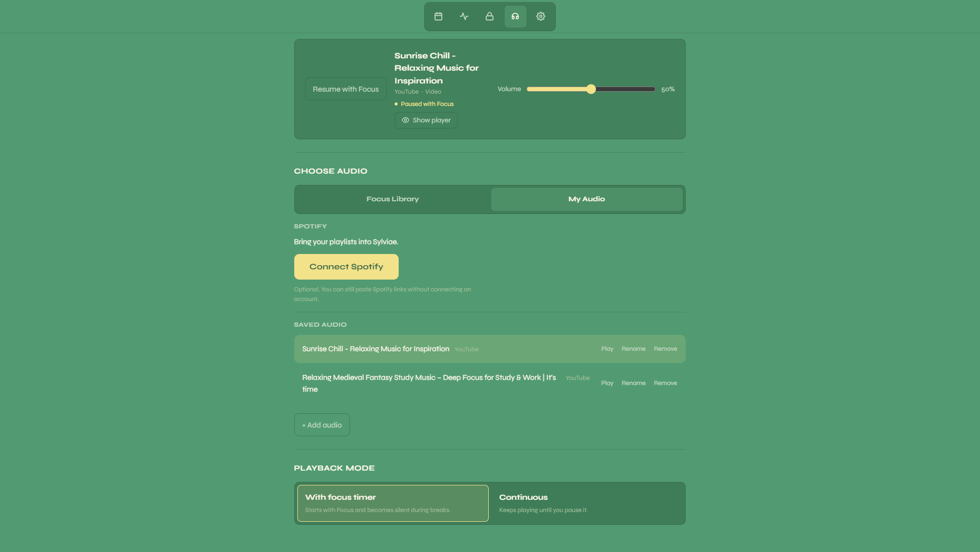
Task: Remove the Relaxing Medieval Fantasy track
Action: 665,383
